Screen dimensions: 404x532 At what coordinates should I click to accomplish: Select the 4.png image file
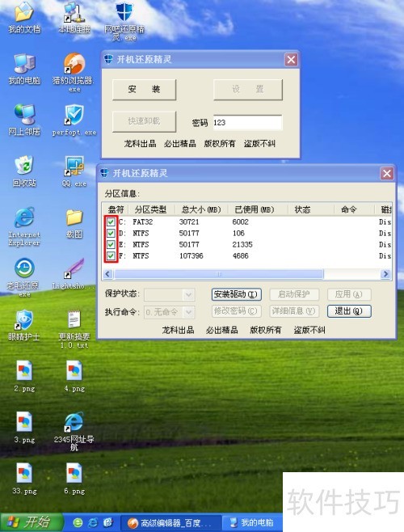point(74,376)
